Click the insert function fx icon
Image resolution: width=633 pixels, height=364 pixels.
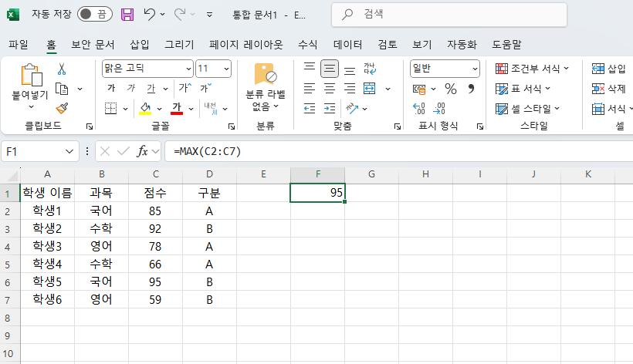tap(143, 151)
